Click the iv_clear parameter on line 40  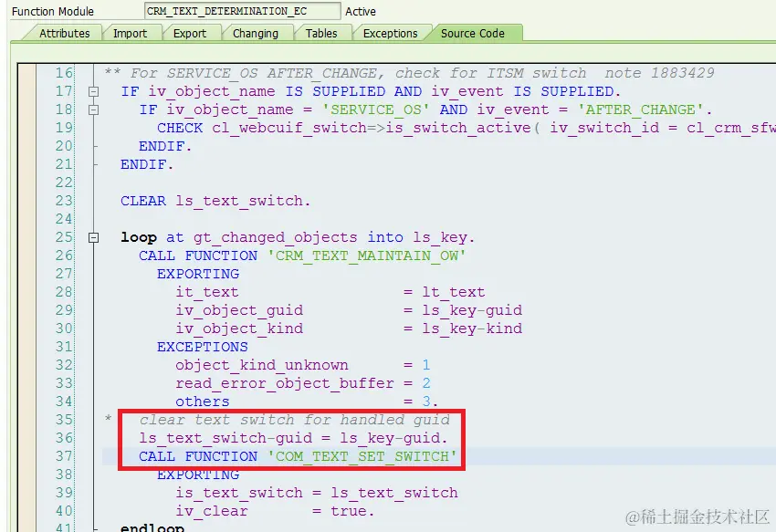211,511
